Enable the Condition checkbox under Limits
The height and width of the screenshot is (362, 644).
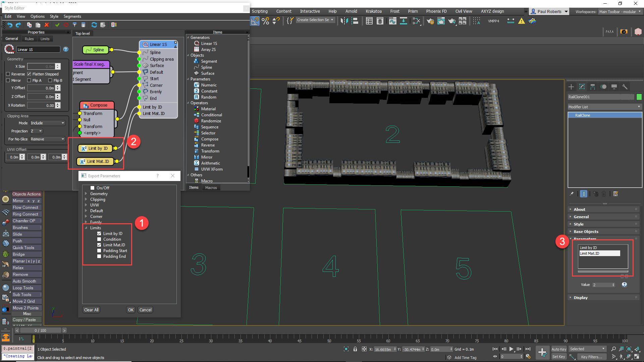pyautogui.click(x=99, y=239)
